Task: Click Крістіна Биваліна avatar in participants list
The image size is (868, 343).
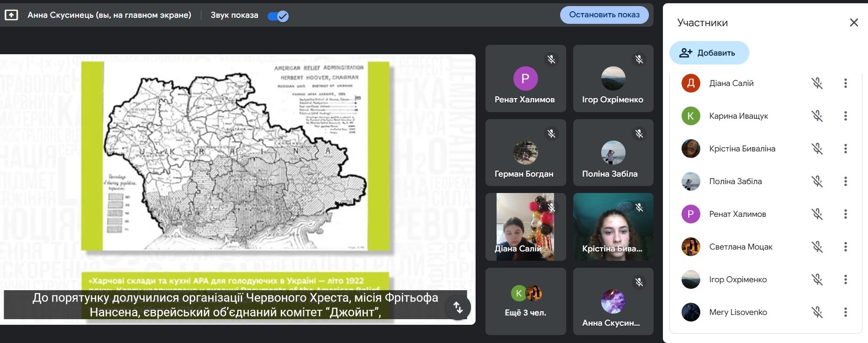Action: 690,149
